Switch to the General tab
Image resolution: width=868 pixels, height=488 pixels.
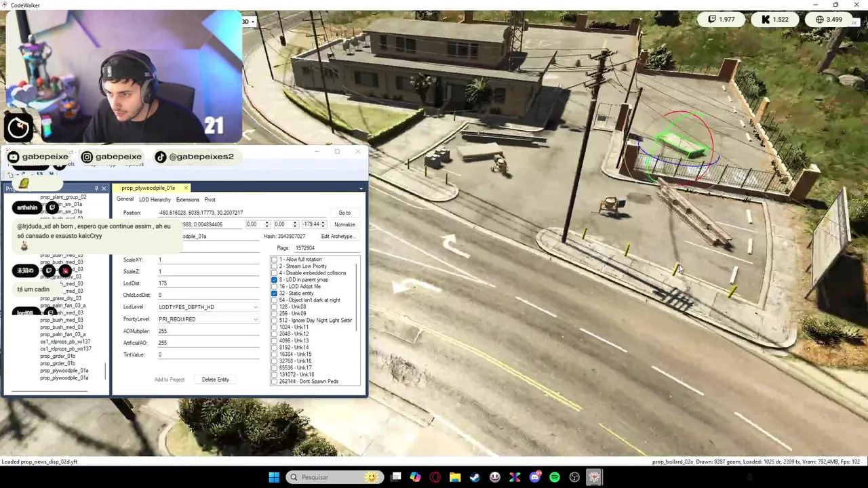[125, 199]
